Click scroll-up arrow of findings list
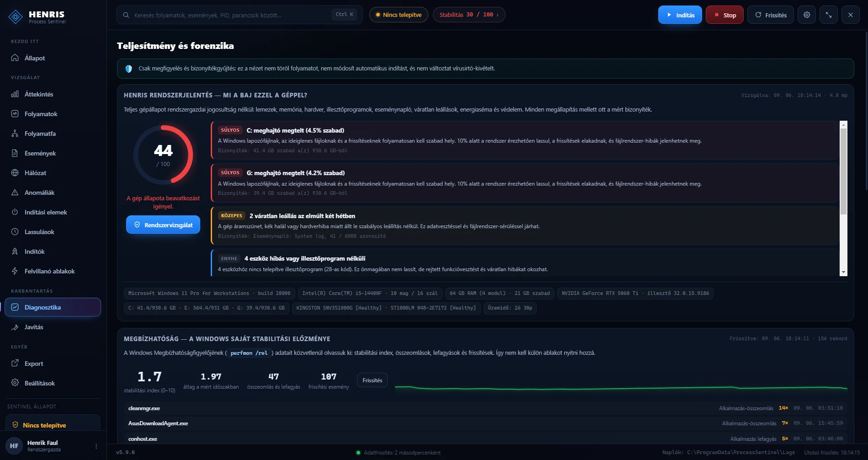 [x=843, y=124]
